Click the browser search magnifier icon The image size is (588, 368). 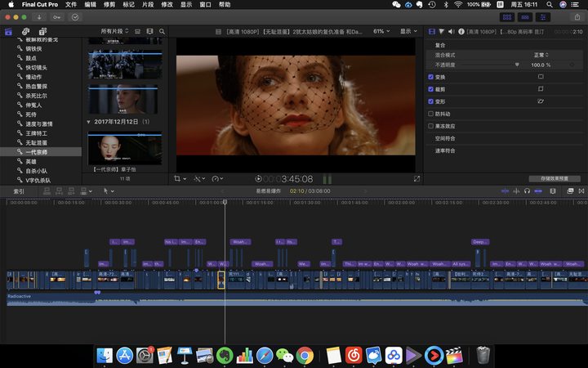click(x=162, y=32)
